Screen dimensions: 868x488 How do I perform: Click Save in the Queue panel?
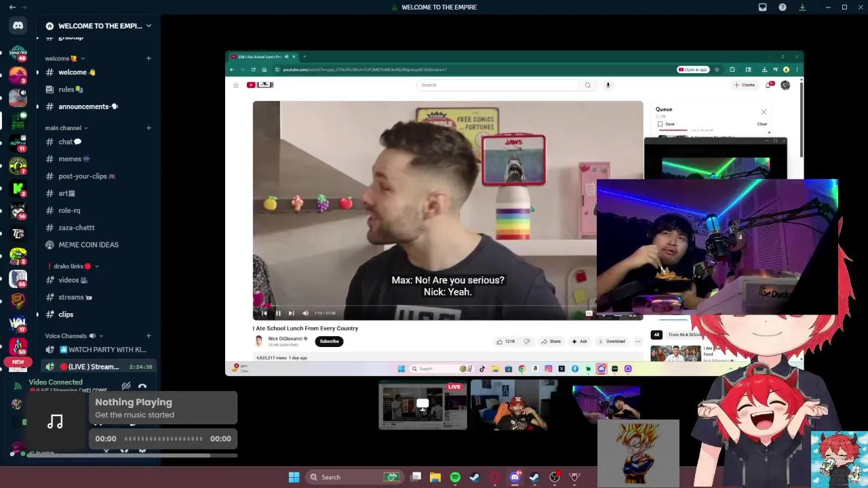(666, 124)
